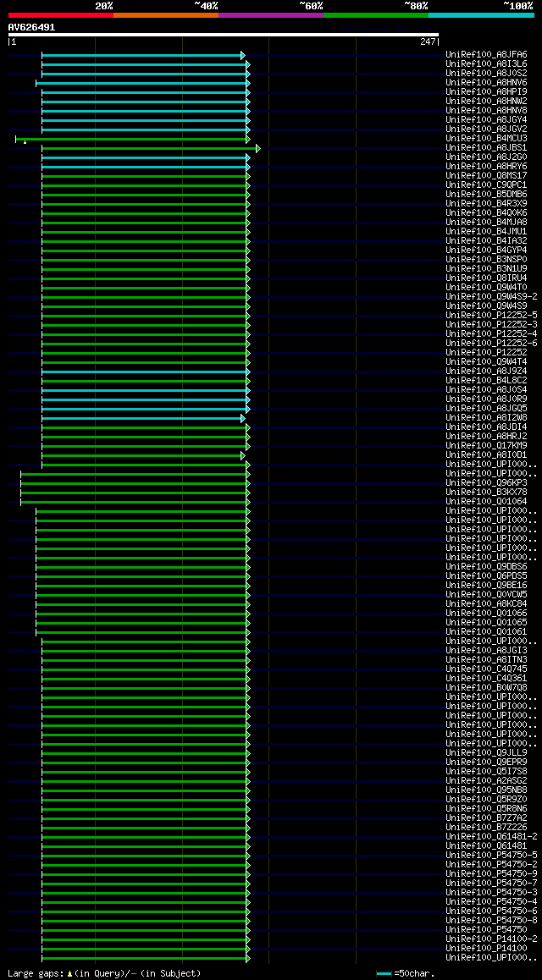Select the UniRef100_B3KX78 hit label
Viewport: 542px width, 980px height.
point(486,492)
